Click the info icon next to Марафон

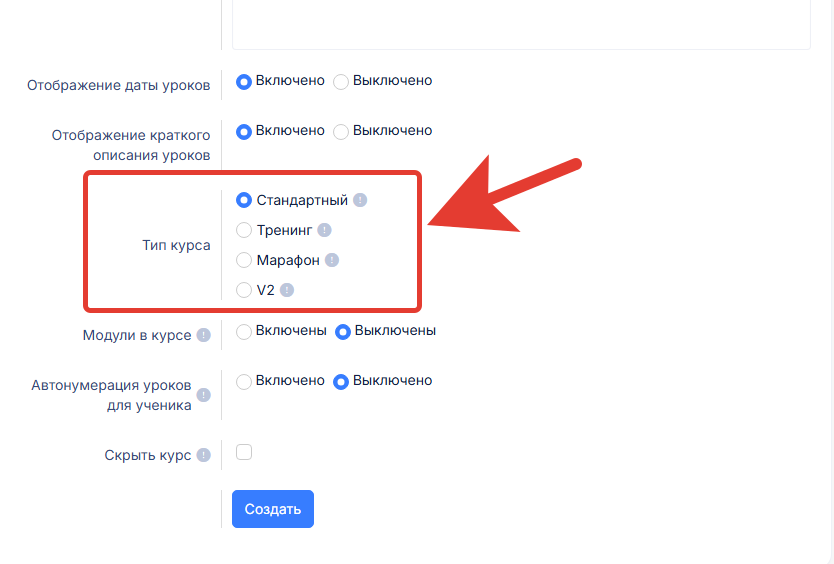(x=332, y=260)
